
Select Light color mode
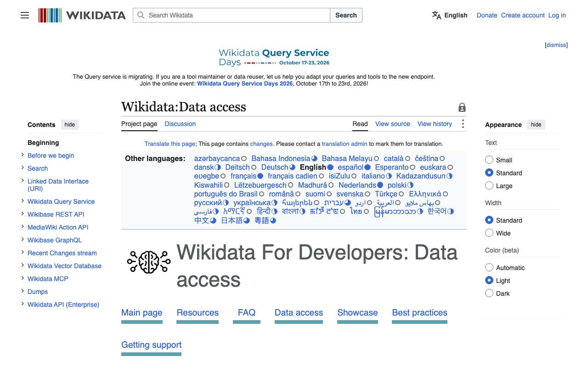click(489, 281)
